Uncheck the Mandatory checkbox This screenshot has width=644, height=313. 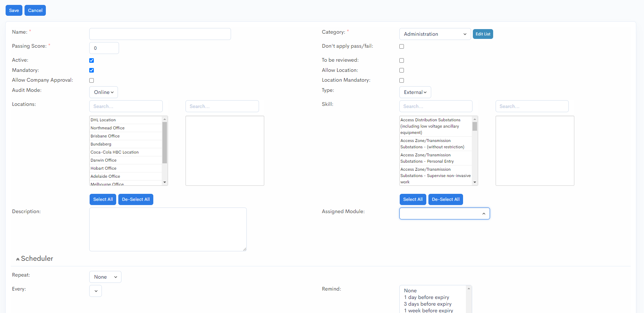[92, 70]
